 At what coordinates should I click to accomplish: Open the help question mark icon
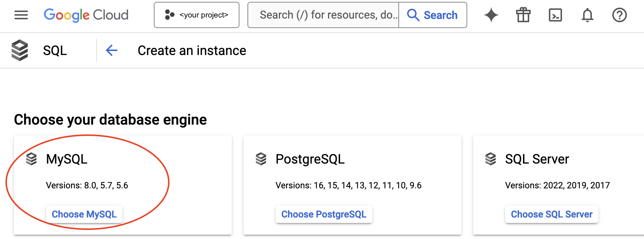pyautogui.click(x=619, y=15)
